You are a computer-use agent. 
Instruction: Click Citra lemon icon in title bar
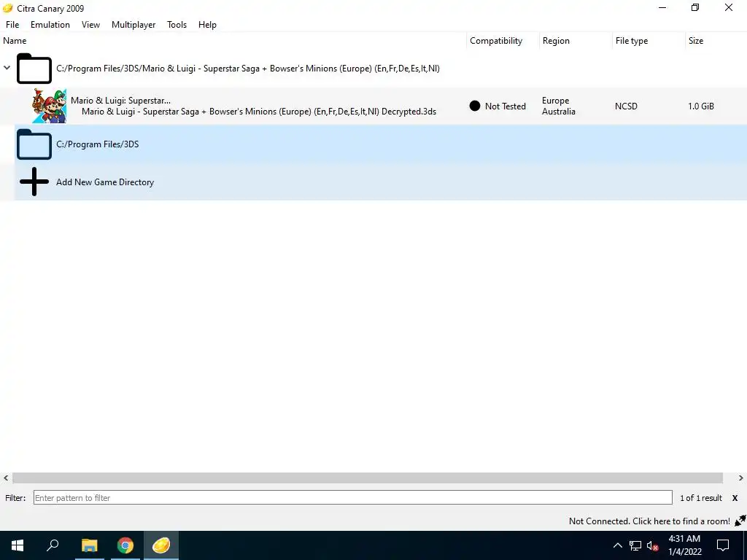(x=7, y=8)
